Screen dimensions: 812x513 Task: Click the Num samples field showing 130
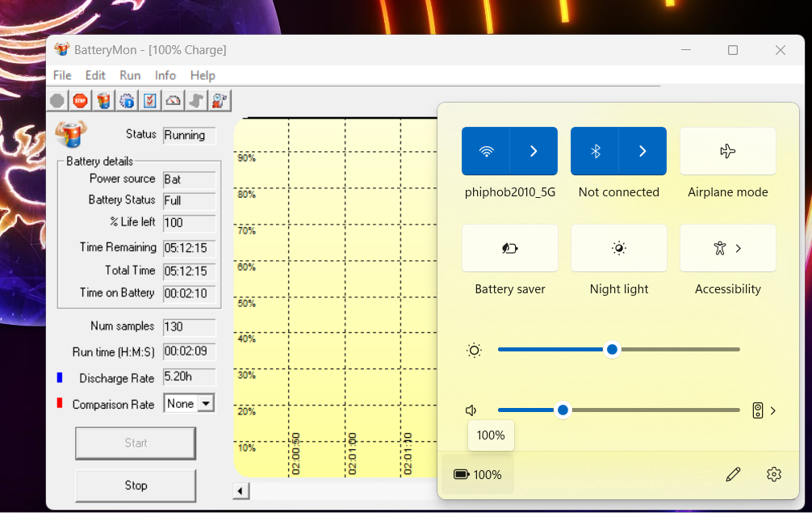(189, 326)
